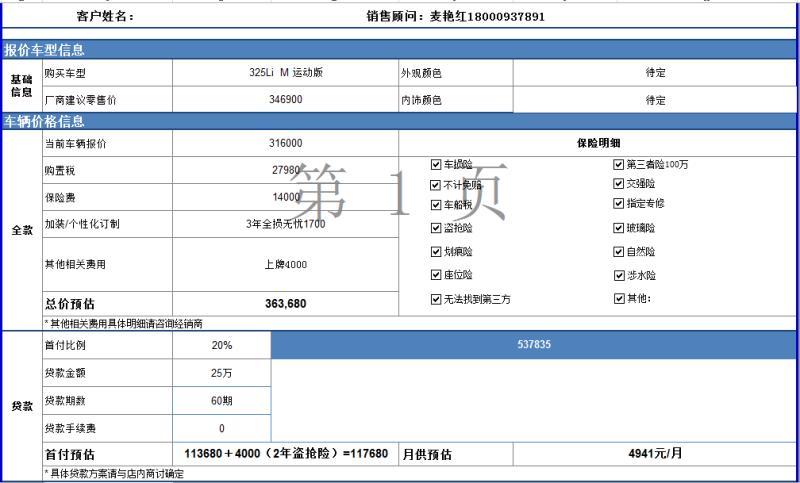This screenshot has height=483, width=800.
Task: Click the 首付预估 label cell
Action: coord(108,454)
